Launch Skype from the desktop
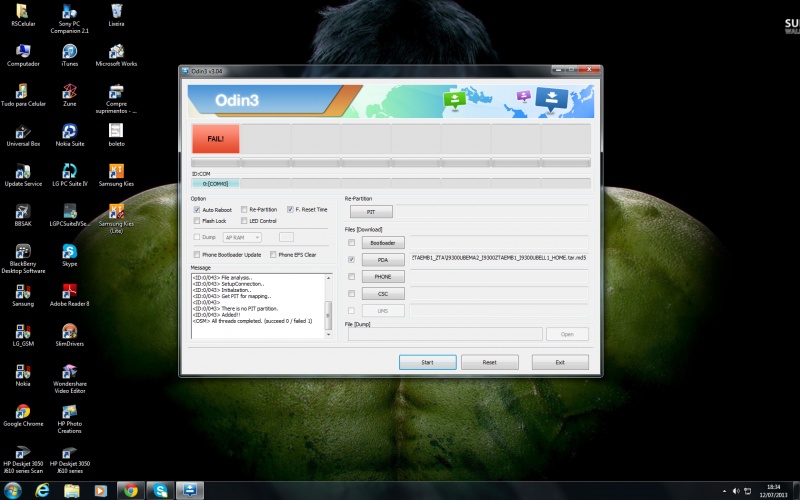800x500 pixels. 69,255
